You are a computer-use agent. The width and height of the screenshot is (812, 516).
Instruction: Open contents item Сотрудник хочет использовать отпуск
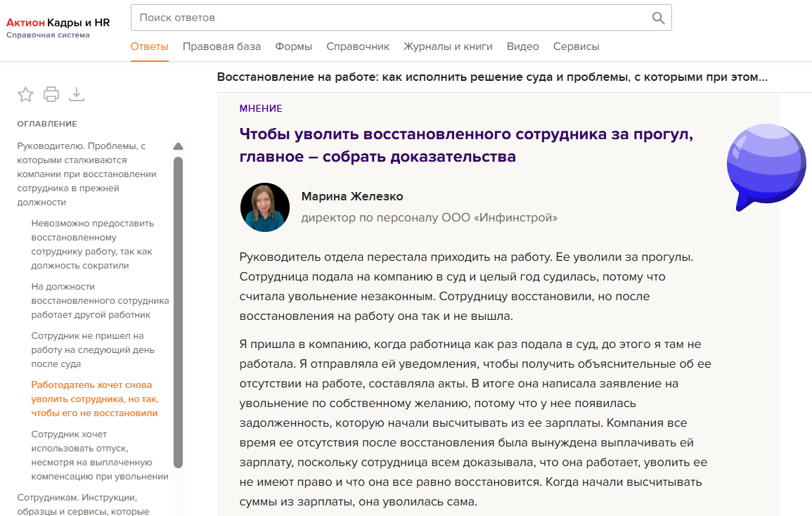pyautogui.click(x=99, y=456)
